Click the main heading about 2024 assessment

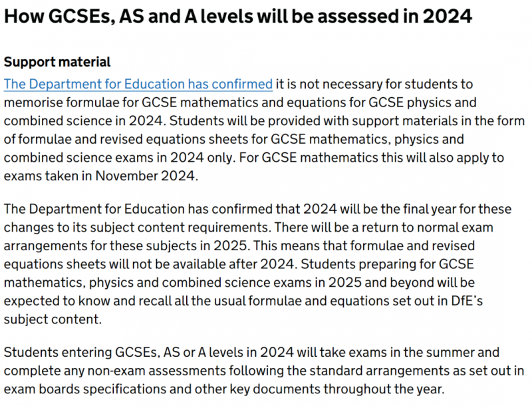point(238,16)
